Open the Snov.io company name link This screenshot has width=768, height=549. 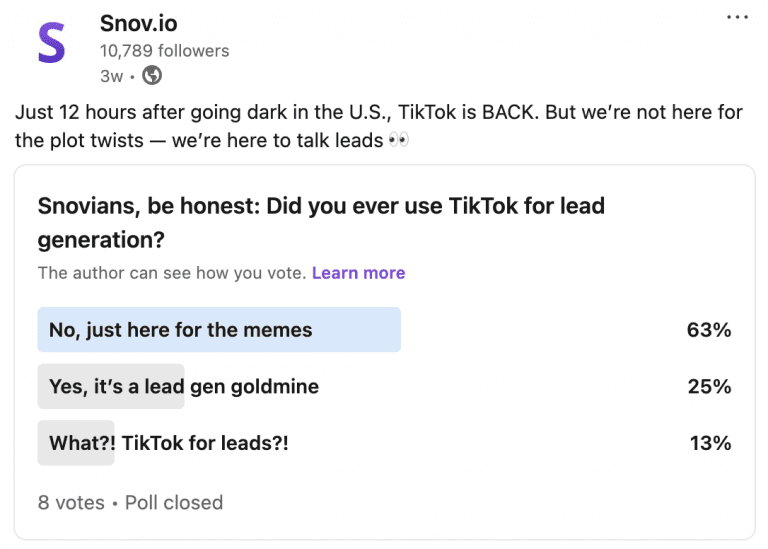(138, 23)
